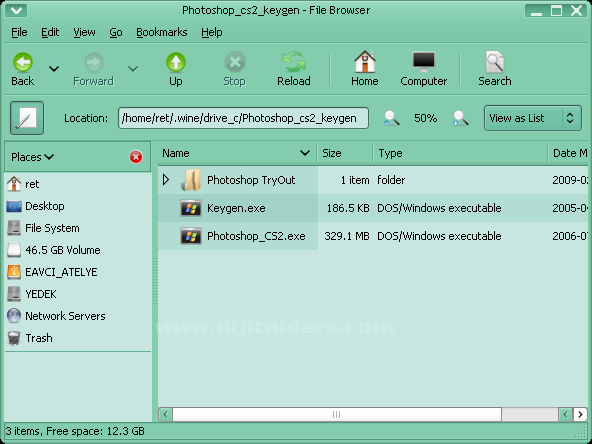Select the Photoshop TryOut folder icon
The width and height of the screenshot is (592, 444).
[x=191, y=180]
